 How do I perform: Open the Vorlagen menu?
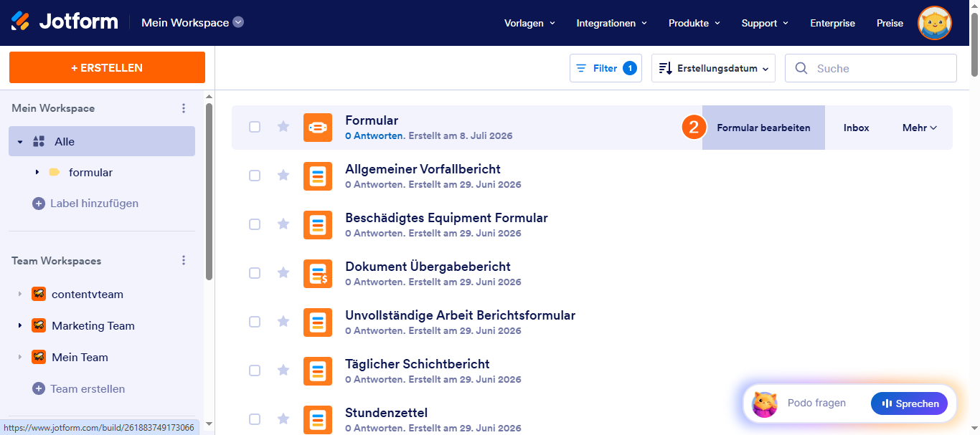tap(530, 23)
